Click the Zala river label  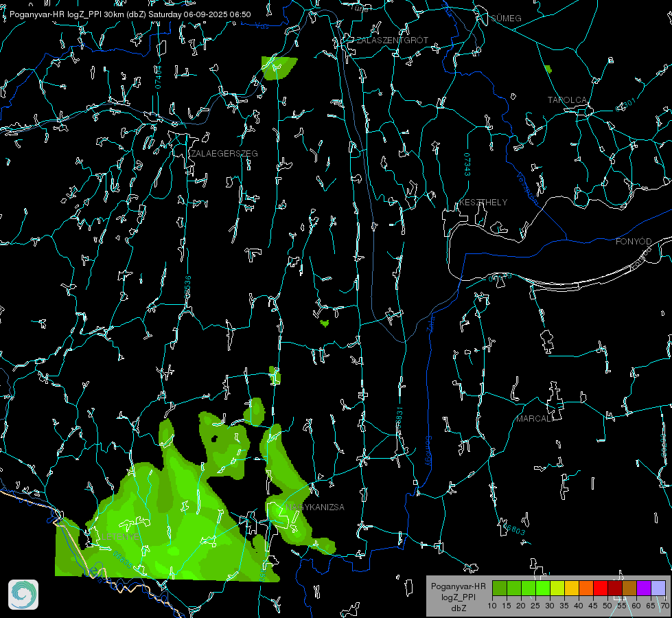point(430,323)
